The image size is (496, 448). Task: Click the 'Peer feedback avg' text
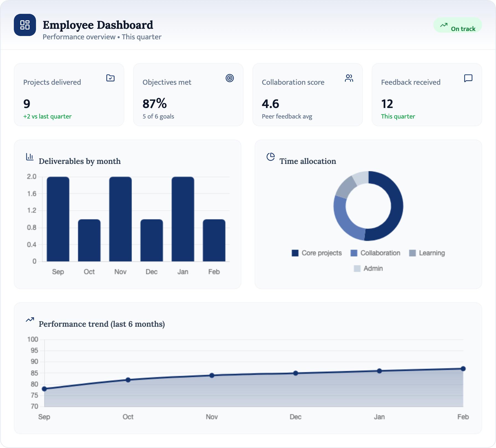287,116
